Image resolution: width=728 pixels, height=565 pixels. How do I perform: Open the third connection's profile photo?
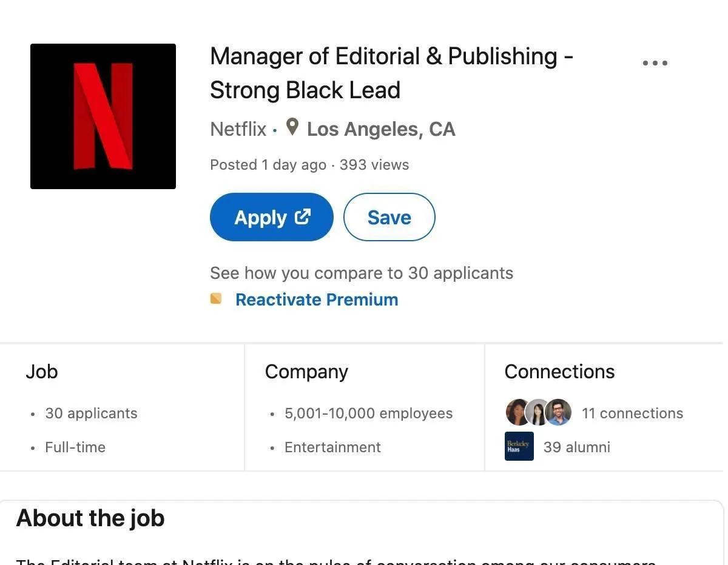(558, 413)
